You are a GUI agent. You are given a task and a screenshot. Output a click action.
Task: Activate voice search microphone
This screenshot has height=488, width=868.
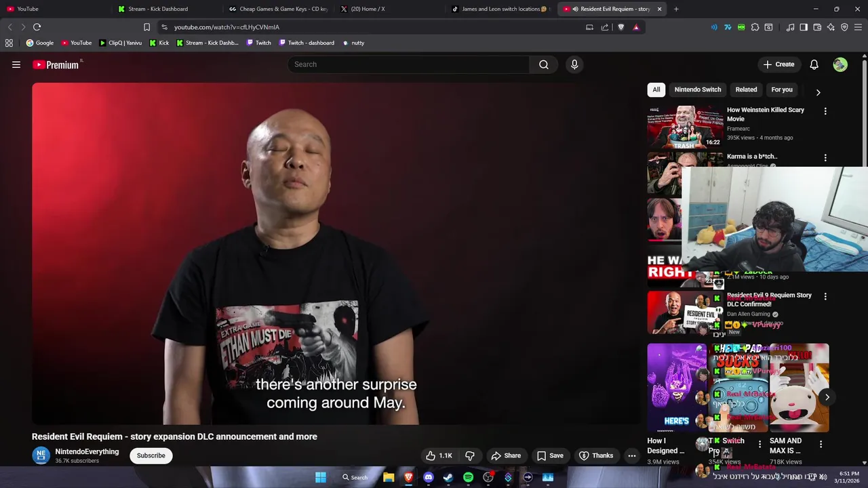coord(574,64)
